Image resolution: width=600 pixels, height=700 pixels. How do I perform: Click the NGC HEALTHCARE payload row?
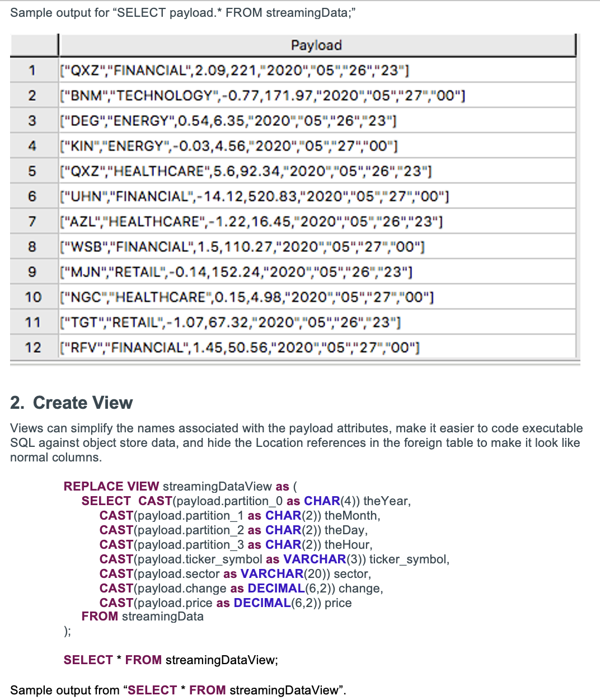[x=247, y=297]
